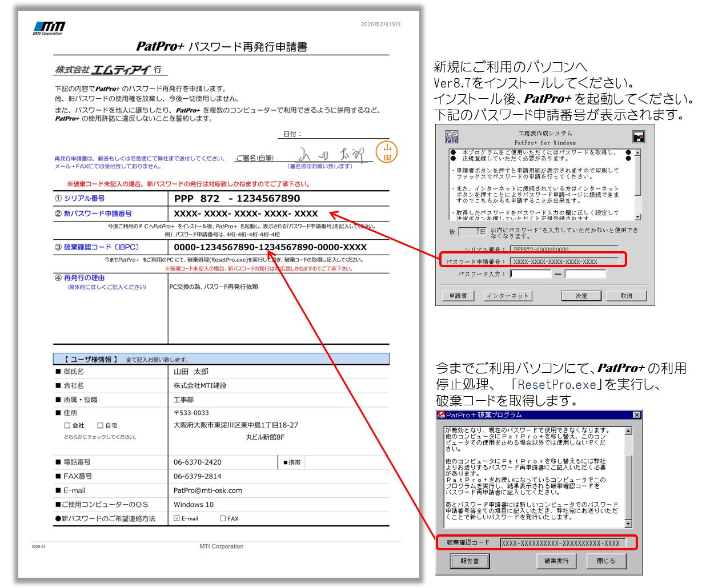Click the 申請書 button
The image size is (706, 588).
458,296
